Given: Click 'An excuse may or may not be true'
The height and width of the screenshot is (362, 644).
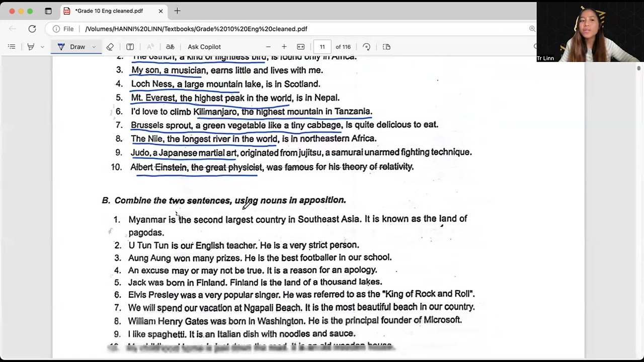Looking at the screenshot, I should coord(253,270).
